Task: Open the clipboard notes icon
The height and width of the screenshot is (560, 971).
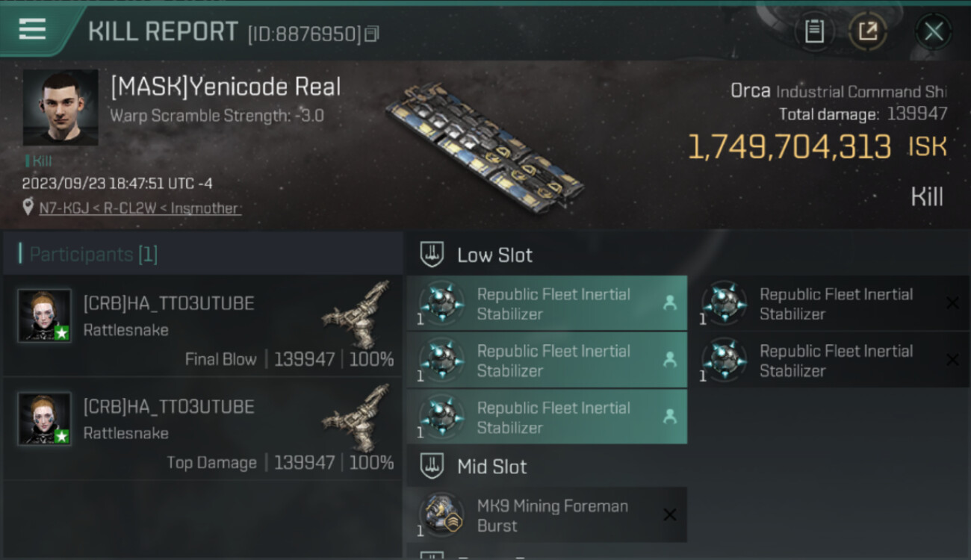Action: tap(814, 31)
